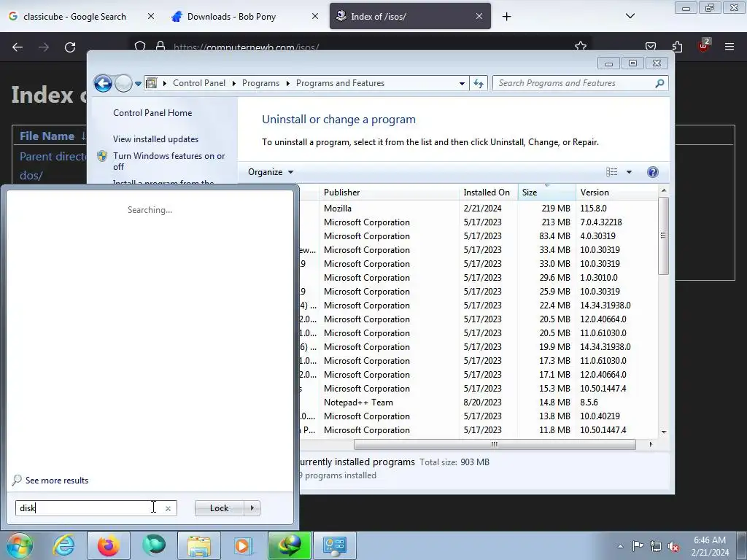Screen dimensions: 747x560
Task: Switch to classicube Google Search tab
Action: (74, 16)
